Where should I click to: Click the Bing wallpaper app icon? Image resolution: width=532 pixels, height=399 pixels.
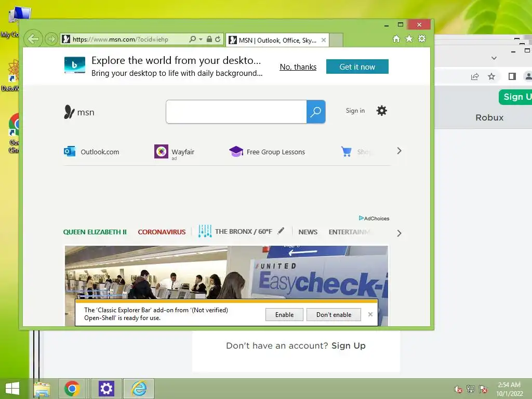(x=75, y=65)
